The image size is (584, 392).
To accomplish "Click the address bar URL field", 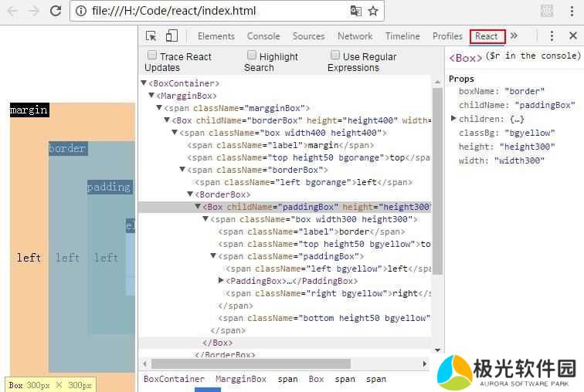I will click(209, 11).
